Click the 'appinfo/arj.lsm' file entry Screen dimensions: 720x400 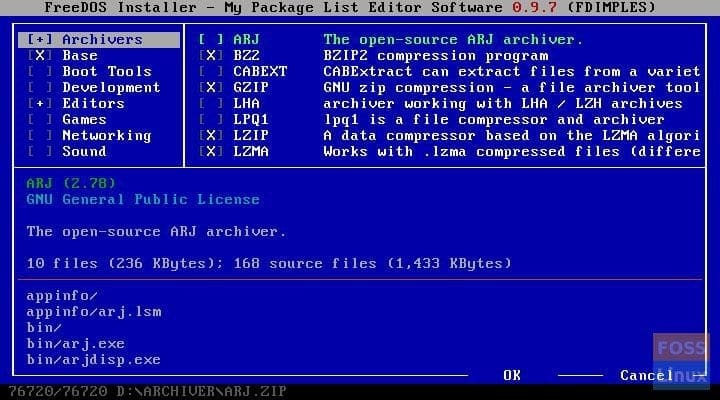coord(94,312)
